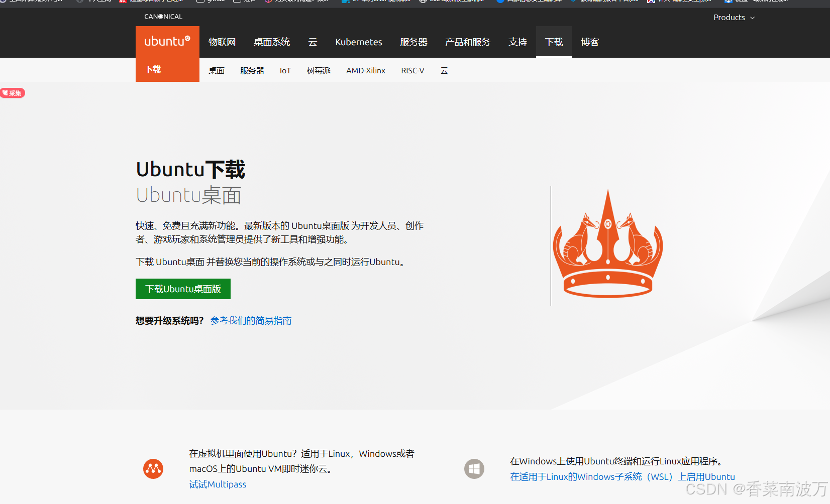Go to 桌面 in the download subnavigation

[x=217, y=71]
